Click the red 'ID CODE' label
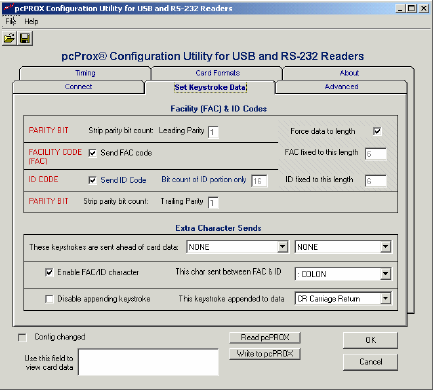Image resolution: width=433 pixels, height=390 pixels. coord(43,179)
